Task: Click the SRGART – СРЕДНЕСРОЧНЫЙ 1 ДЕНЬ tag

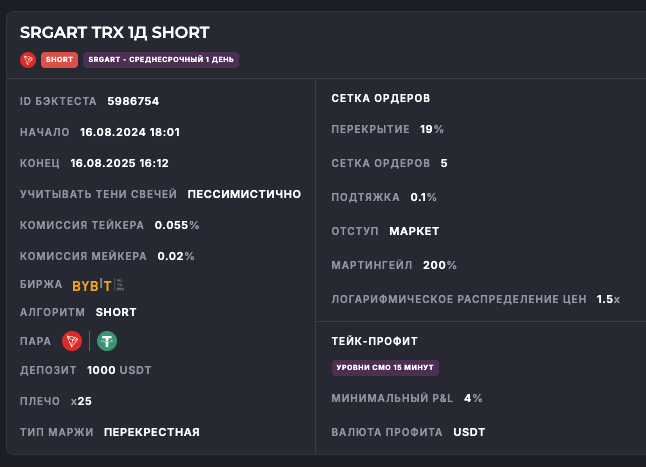Action: coord(161,60)
